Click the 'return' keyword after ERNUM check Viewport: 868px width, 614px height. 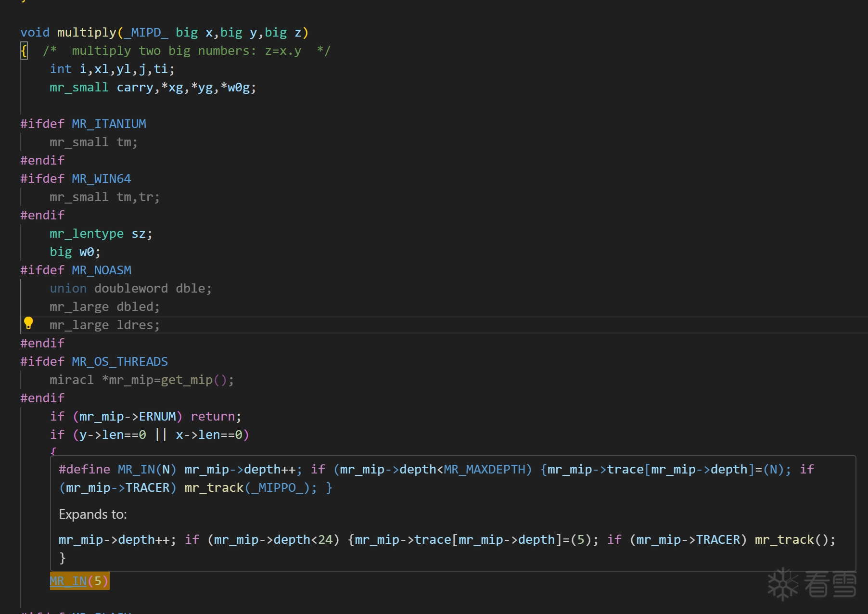(x=213, y=416)
